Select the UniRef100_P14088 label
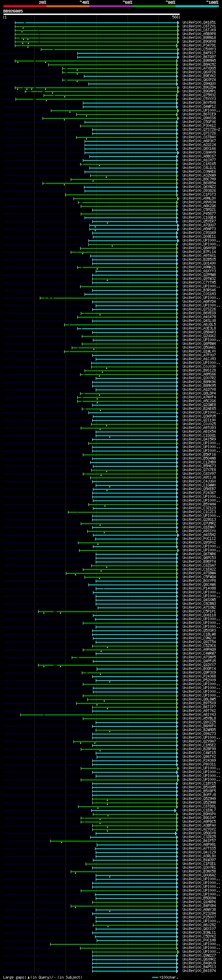The width and height of the screenshot is (222, 980). coord(199,588)
